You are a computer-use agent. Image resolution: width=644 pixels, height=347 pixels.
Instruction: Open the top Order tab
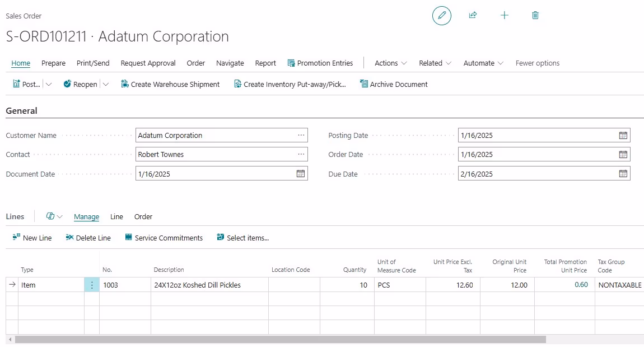click(195, 63)
